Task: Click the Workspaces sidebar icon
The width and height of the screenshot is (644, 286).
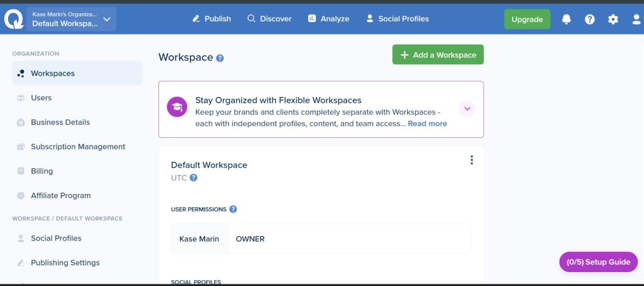Action: 21,73
